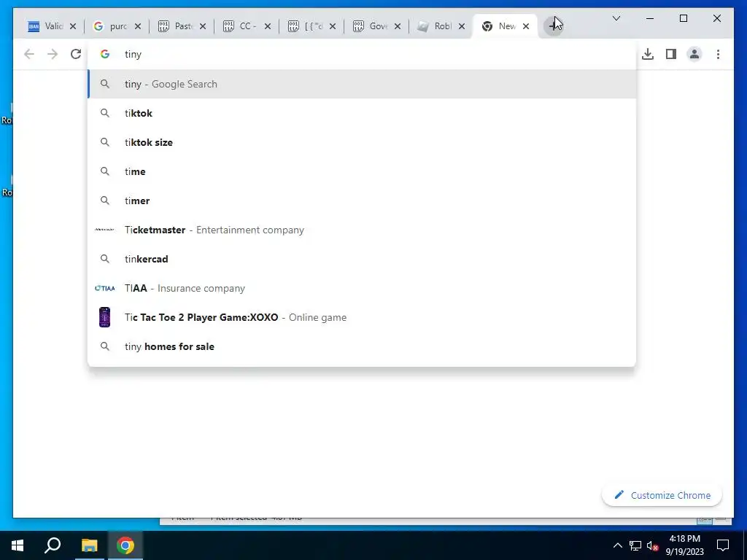The height and width of the screenshot is (560, 747).
Task: Open network status tray icon
Action: point(635,545)
